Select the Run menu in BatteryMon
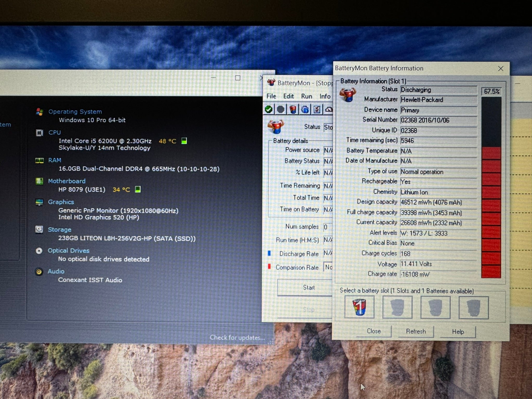Viewport: 532px width, 399px height. click(305, 96)
